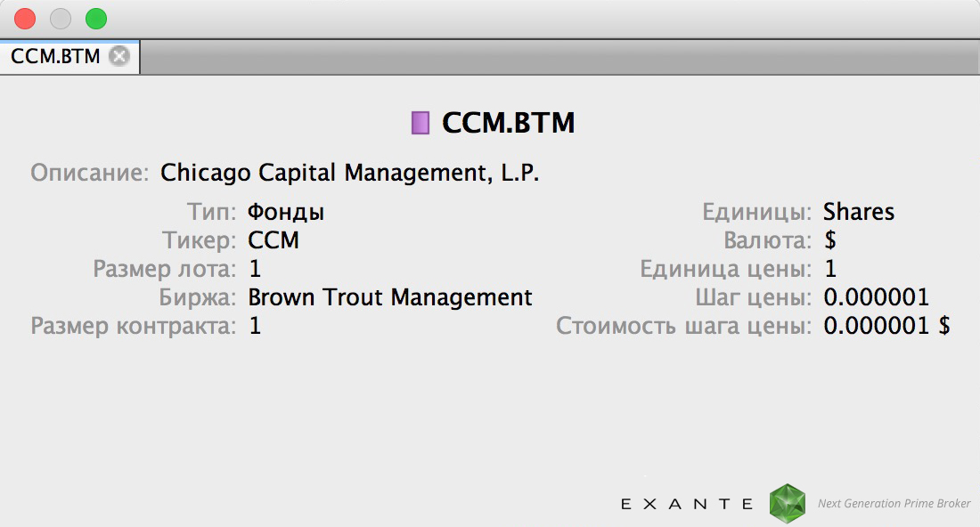Screen dimensions: 980x527
Task: Select the Стоимость шага цены value
Action: (886, 326)
